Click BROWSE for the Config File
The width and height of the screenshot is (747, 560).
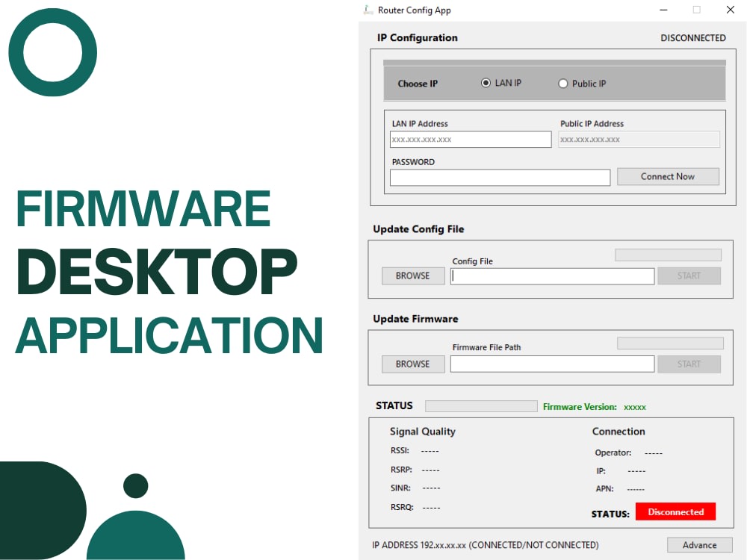tap(413, 276)
